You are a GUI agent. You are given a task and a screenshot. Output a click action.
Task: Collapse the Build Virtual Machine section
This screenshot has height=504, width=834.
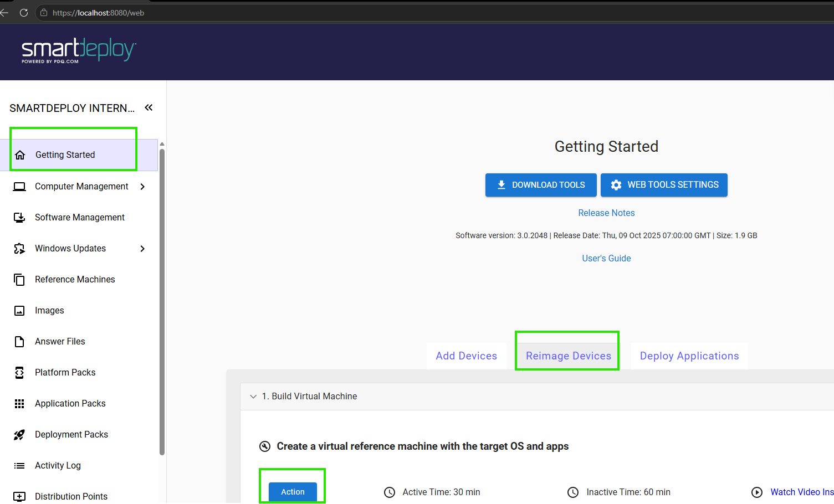[x=253, y=397]
